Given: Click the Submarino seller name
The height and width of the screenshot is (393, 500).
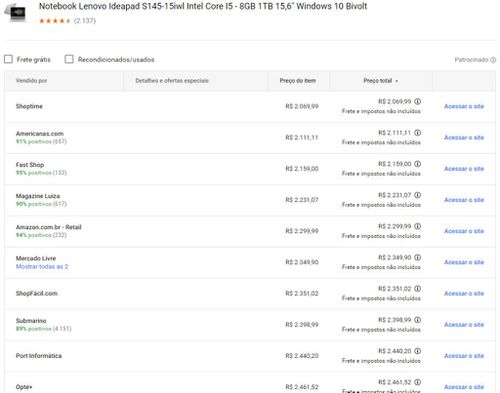Looking at the screenshot, I should coord(31,321).
